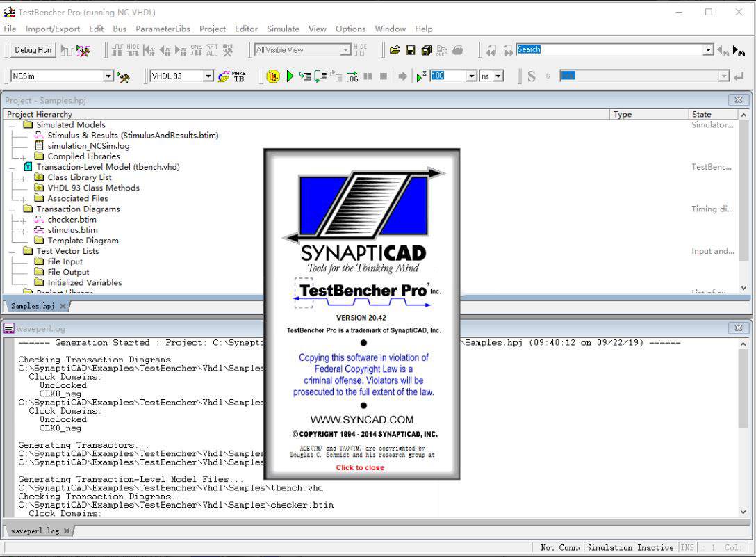This screenshot has height=557, width=756.
Task: Expand the Compiled Libraries node
Action: point(23,157)
